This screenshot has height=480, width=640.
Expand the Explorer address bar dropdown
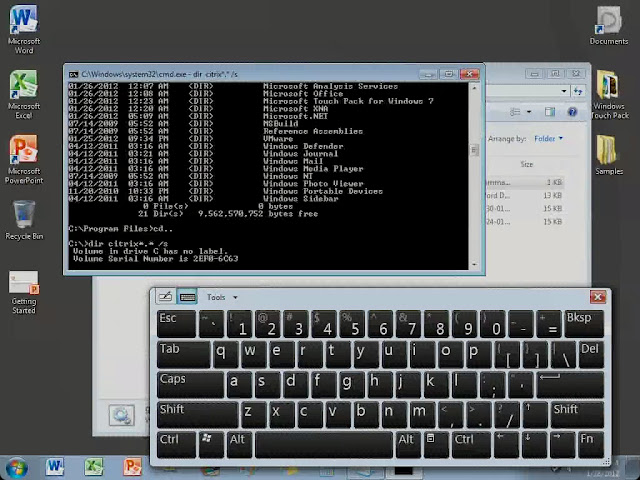pos(564,91)
